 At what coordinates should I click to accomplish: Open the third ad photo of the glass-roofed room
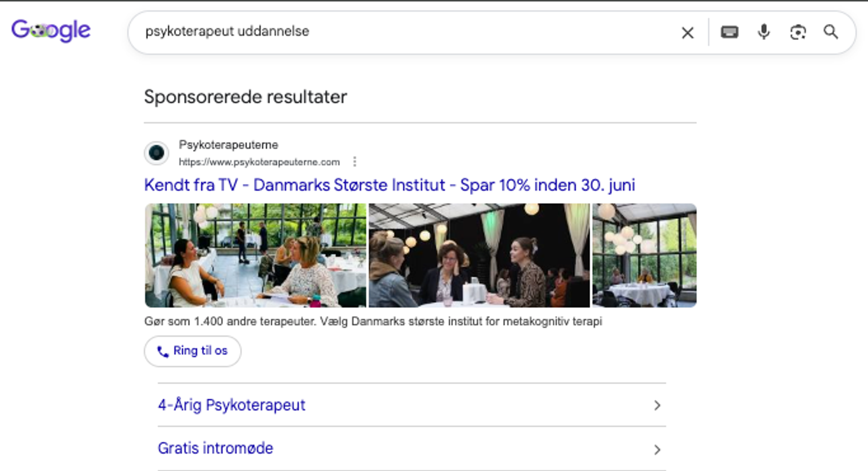[x=644, y=255]
